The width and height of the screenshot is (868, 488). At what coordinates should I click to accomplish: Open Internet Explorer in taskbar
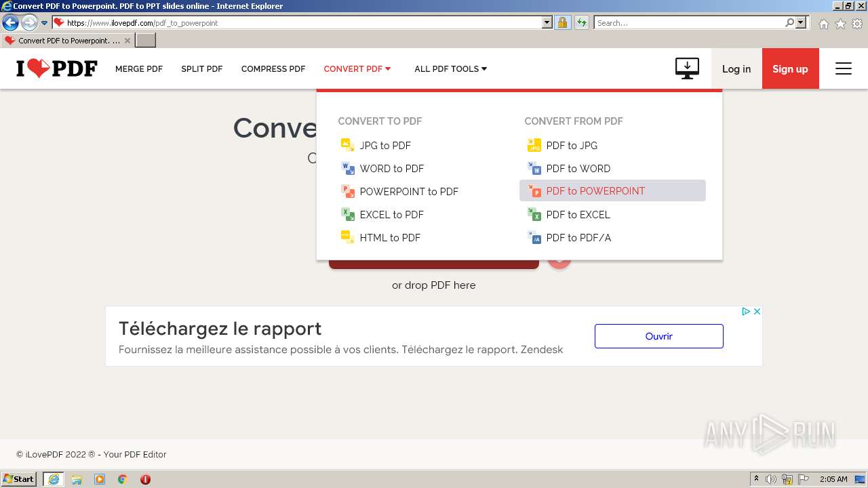pos(54,479)
